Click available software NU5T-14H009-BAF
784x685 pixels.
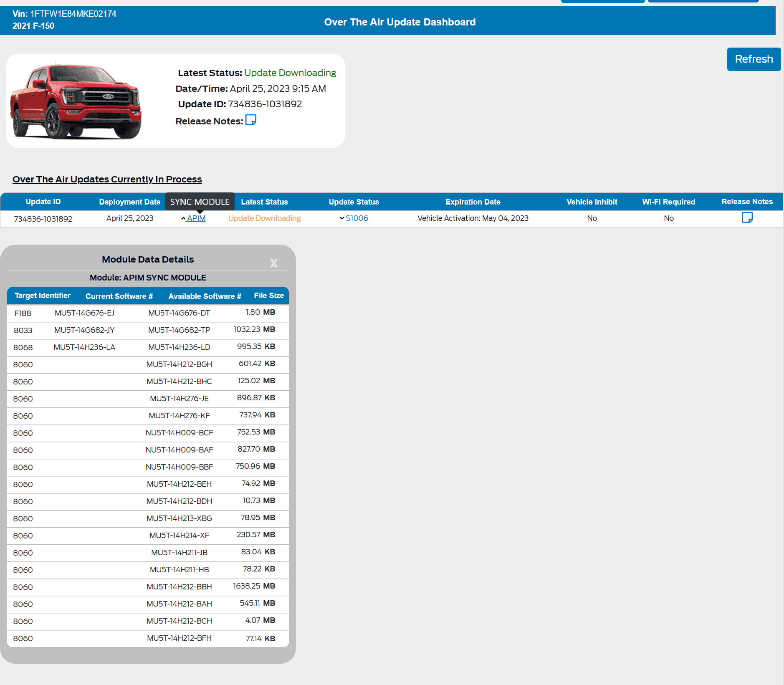(179, 450)
